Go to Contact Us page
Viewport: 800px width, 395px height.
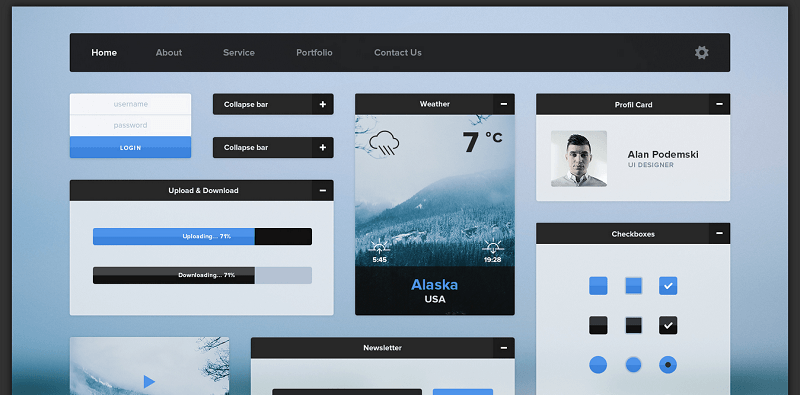click(x=398, y=53)
